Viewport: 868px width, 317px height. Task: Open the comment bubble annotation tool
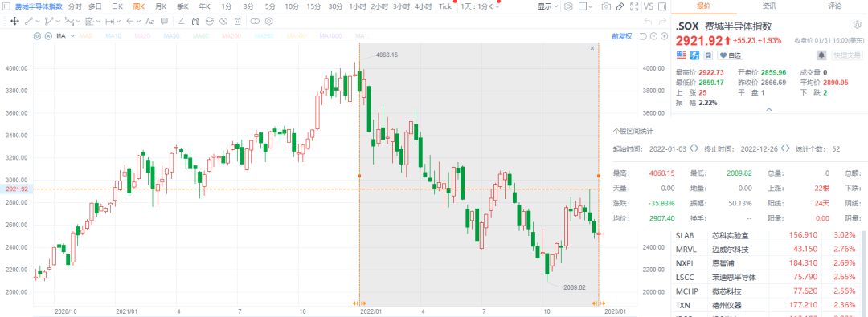[165, 21]
